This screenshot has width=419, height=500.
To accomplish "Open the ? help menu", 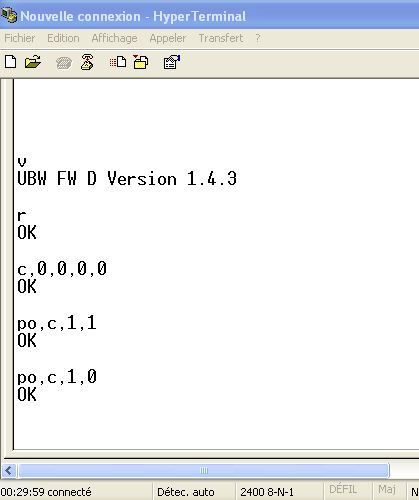I will click(x=258, y=38).
